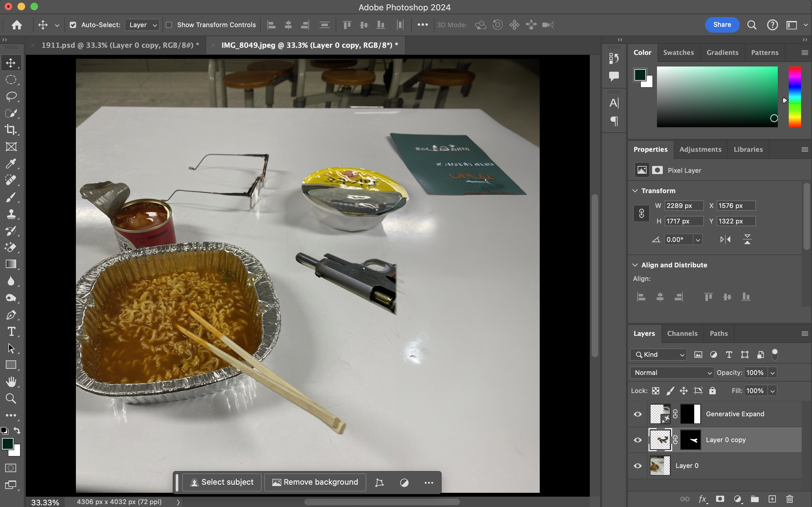The height and width of the screenshot is (507, 812).
Task: Select the Crop tool
Action: coord(11,130)
